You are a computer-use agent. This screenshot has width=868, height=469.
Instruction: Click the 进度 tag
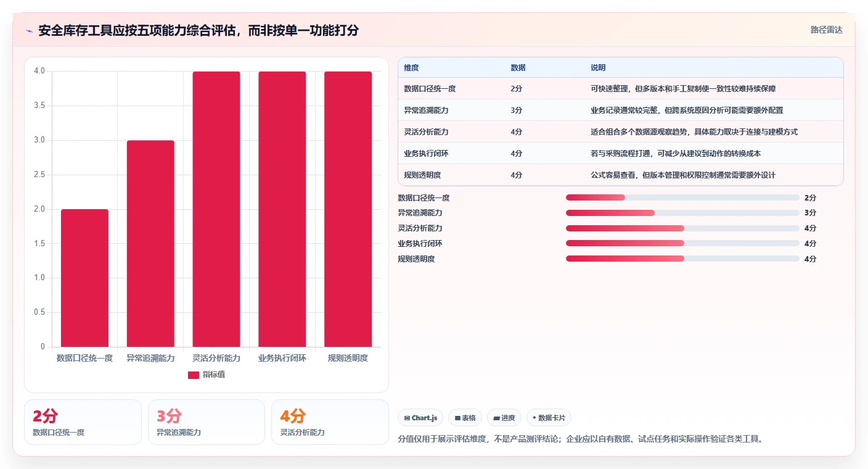point(504,418)
